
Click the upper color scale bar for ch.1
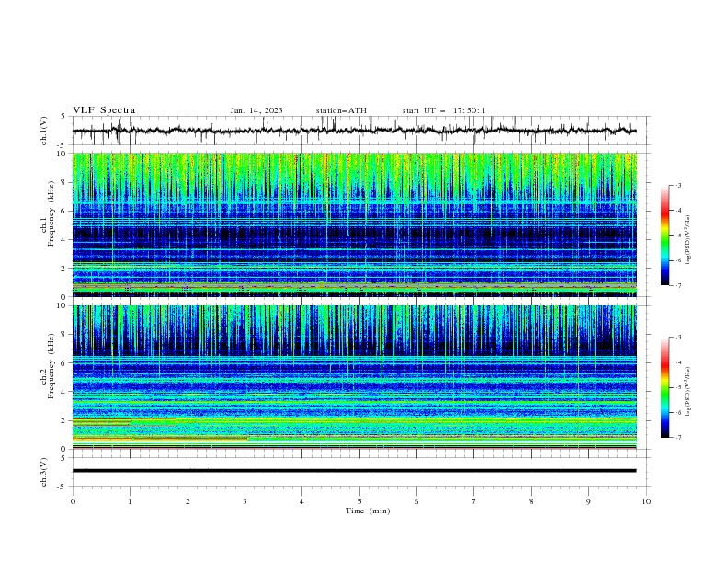coord(665,235)
